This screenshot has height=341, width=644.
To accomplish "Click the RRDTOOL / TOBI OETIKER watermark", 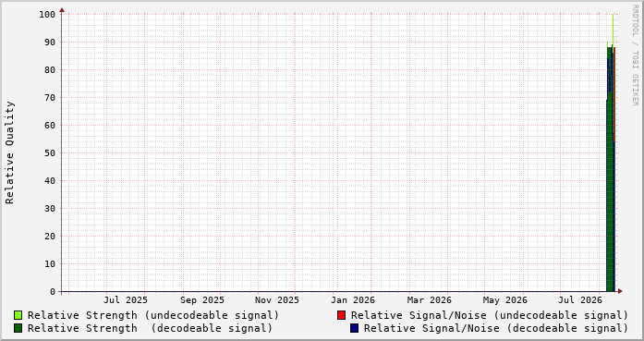I will (635, 55).
